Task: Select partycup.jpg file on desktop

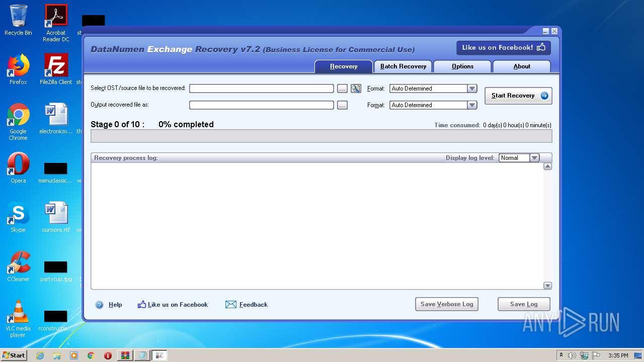Action: [56, 271]
